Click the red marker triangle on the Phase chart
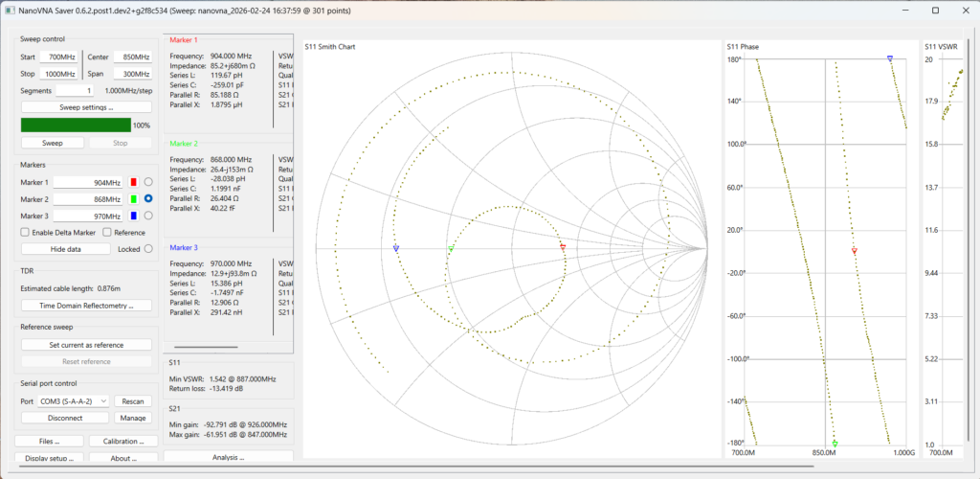Image resolution: width=980 pixels, height=479 pixels. tap(854, 250)
